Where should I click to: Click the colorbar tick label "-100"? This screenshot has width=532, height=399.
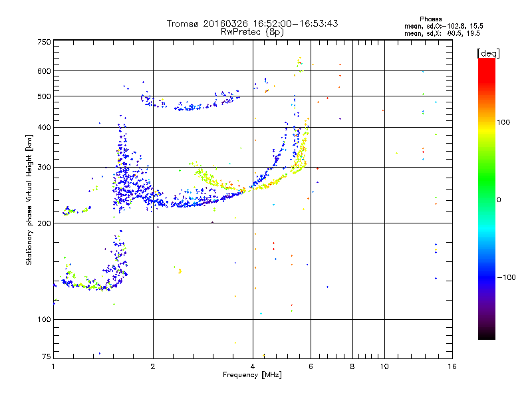(507, 277)
